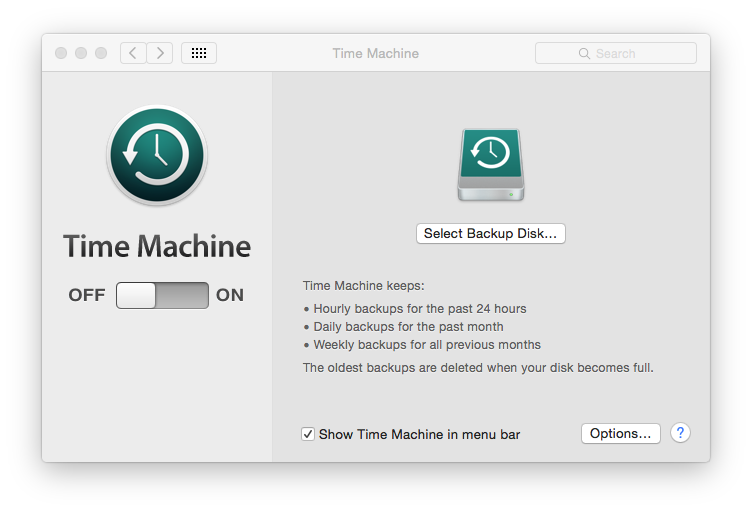The width and height of the screenshot is (752, 512).
Task: Click the 'Time Machine' heading under the icon
Action: [157, 246]
